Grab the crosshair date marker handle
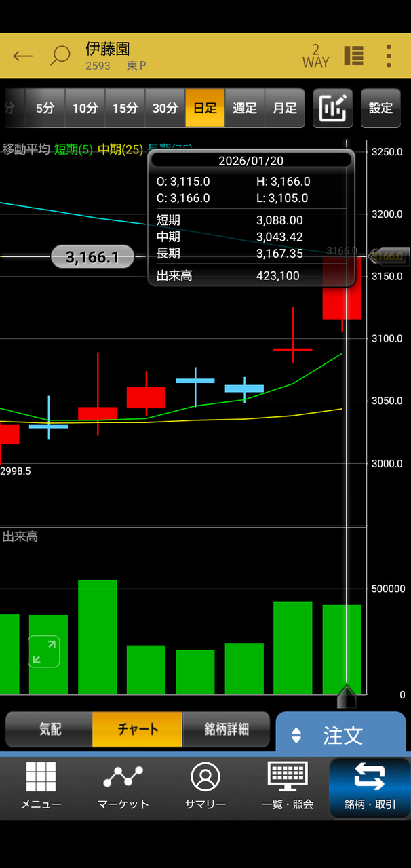This screenshot has width=411, height=868. click(x=347, y=696)
